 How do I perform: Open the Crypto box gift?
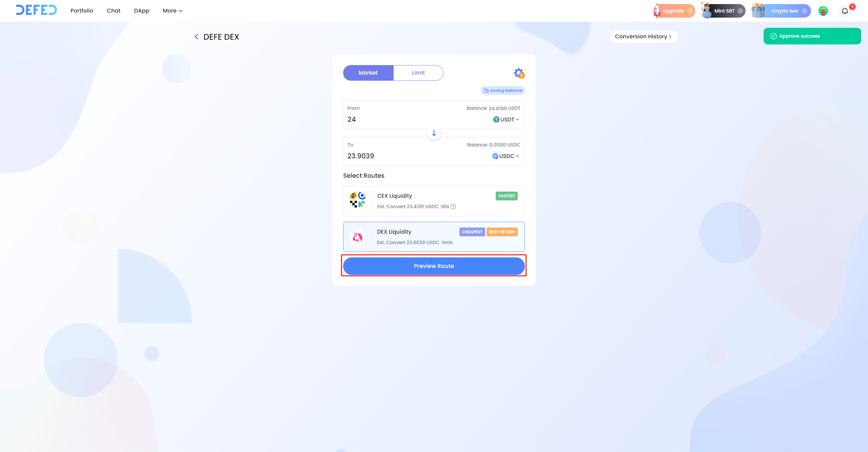(x=781, y=11)
